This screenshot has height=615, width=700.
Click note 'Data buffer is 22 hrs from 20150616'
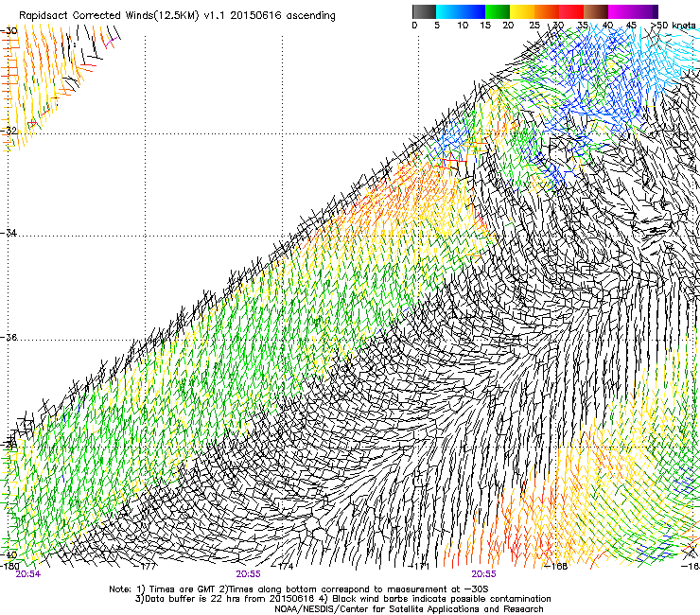tap(228, 599)
